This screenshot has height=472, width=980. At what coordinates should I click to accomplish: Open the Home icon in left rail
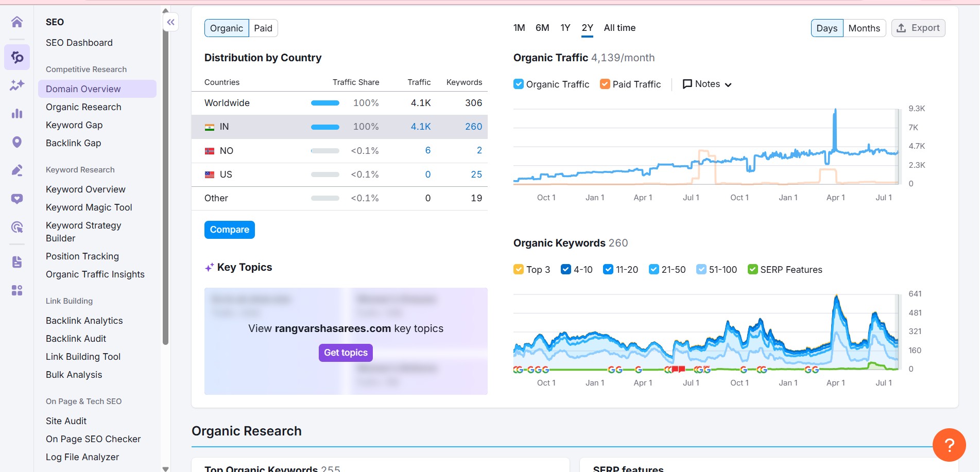pos(17,22)
